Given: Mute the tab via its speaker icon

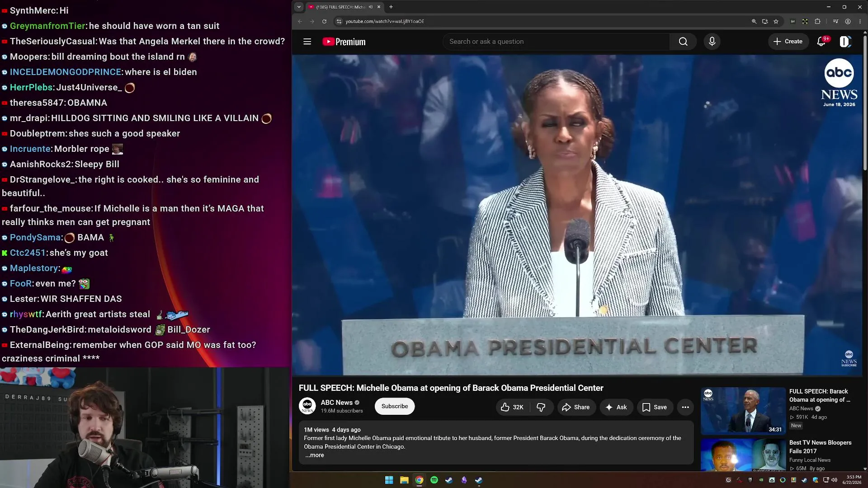Looking at the screenshot, I should tap(371, 7).
